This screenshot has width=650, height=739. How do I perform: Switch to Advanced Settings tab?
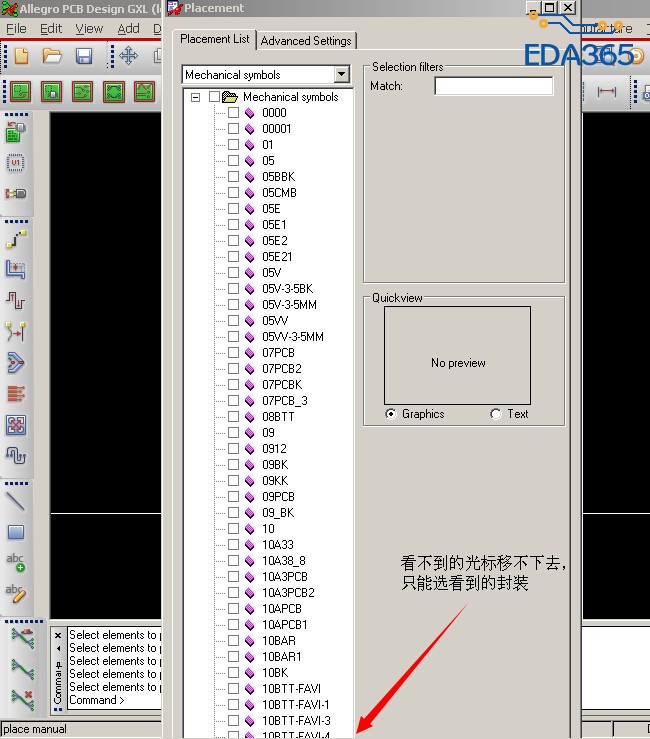point(306,41)
